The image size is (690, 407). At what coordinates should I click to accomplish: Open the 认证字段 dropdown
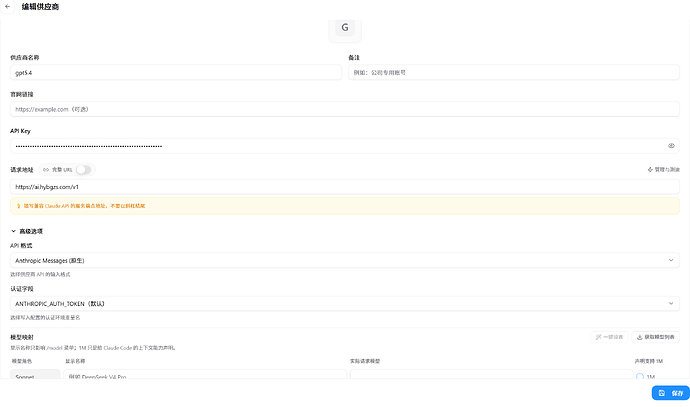345,303
